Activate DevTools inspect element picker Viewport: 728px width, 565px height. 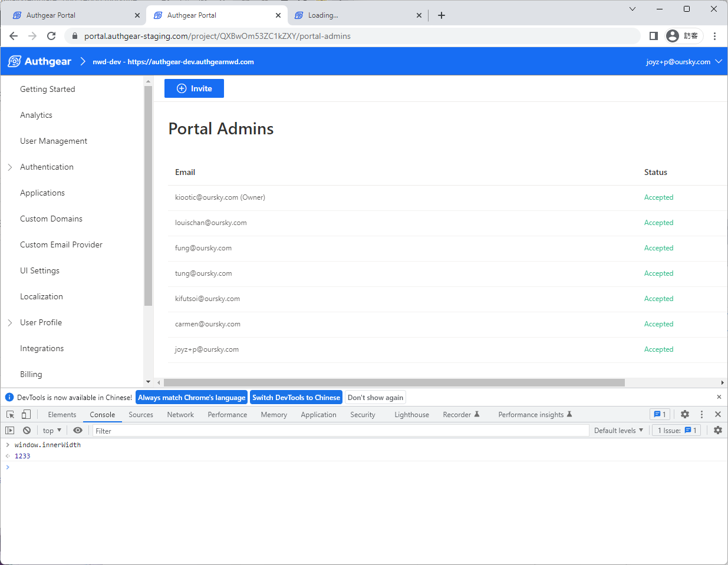[x=10, y=414]
